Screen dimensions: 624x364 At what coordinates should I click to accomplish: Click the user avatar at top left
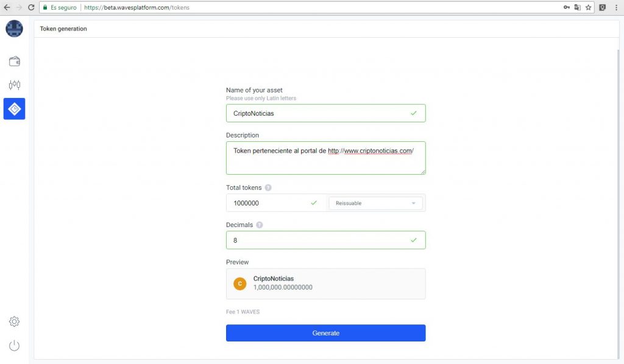pyautogui.click(x=14, y=29)
